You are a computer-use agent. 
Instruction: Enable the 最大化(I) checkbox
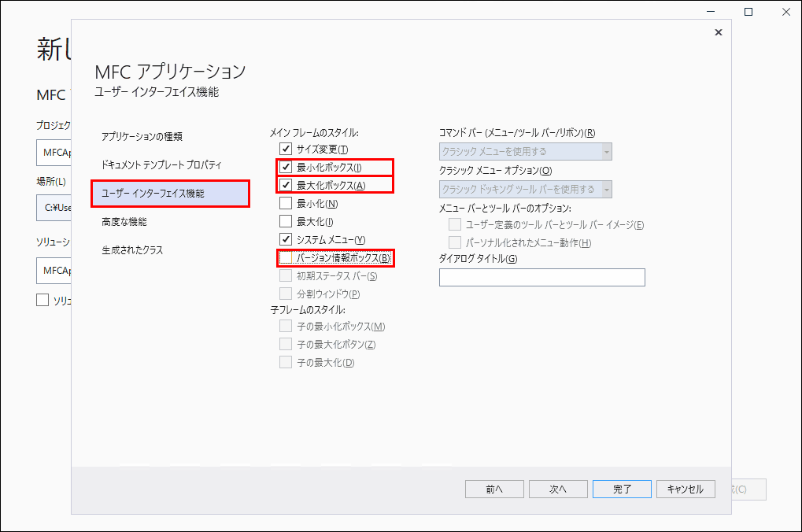pyautogui.click(x=286, y=221)
